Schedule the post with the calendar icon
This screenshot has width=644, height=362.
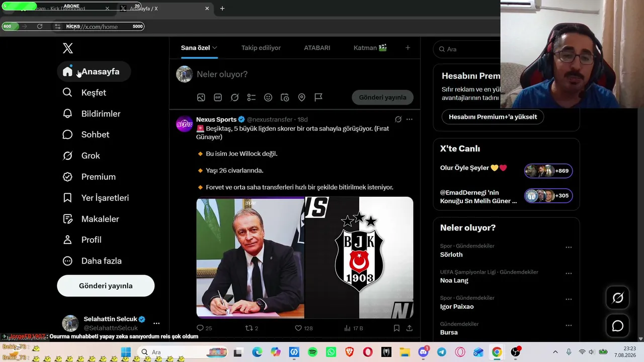pos(285,98)
